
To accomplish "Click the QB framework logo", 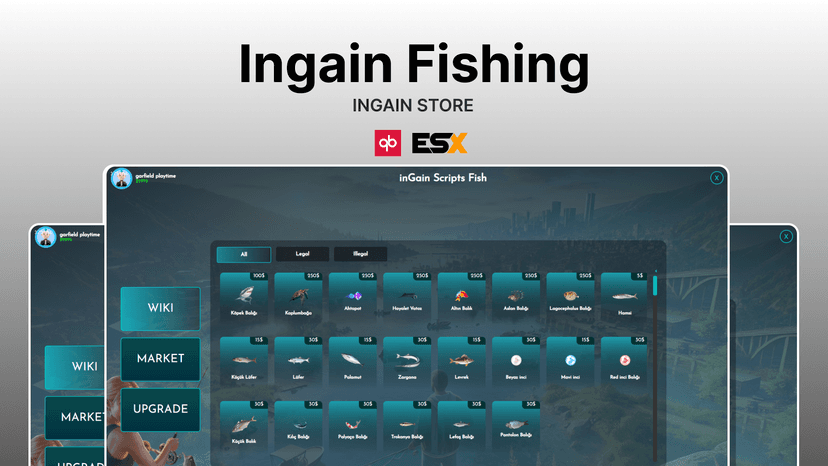I will point(388,143).
